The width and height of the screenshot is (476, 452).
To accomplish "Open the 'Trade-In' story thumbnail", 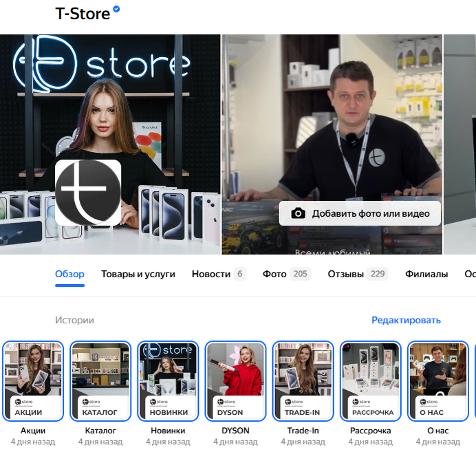I will (303, 381).
